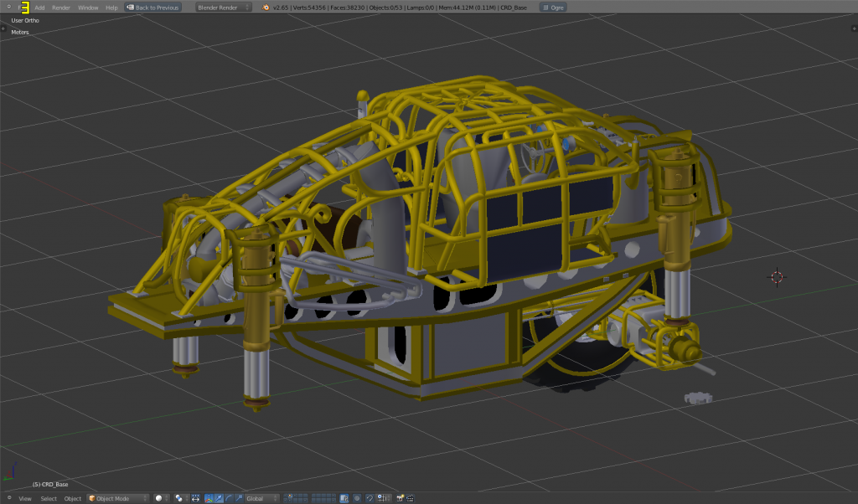Open the 3D view editor type selector

point(8,497)
